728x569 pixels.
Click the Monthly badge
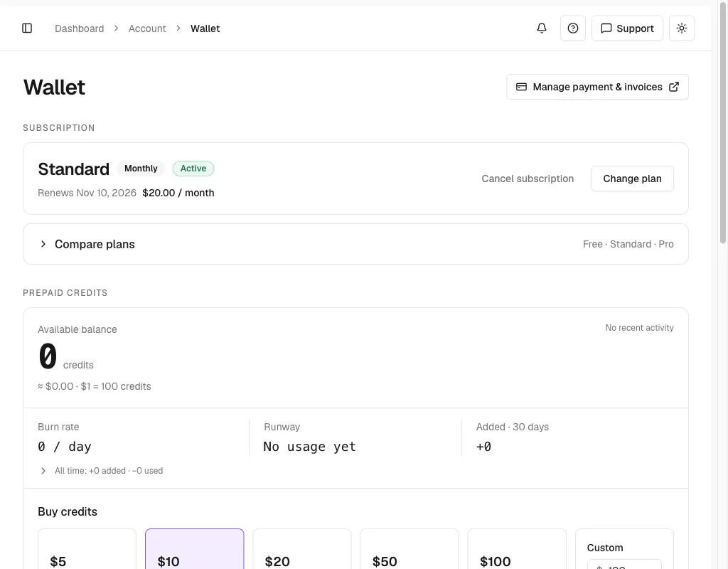click(141, 169)
